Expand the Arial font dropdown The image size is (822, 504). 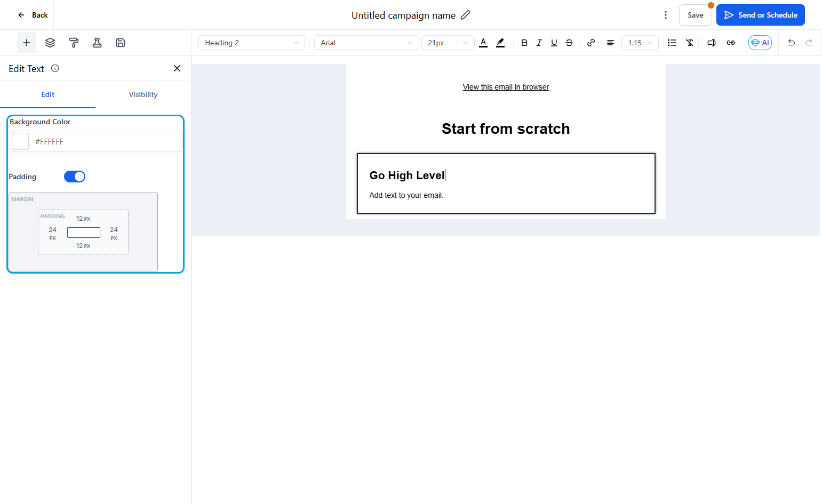pyautogui.click(x=366, y=43)
